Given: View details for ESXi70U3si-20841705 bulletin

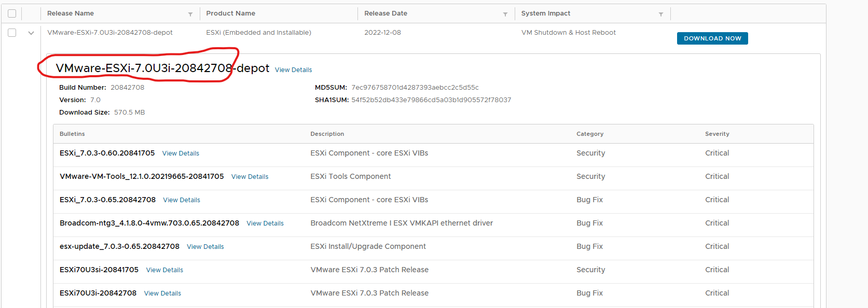Looking at the screenshot, I should point(164,270).
